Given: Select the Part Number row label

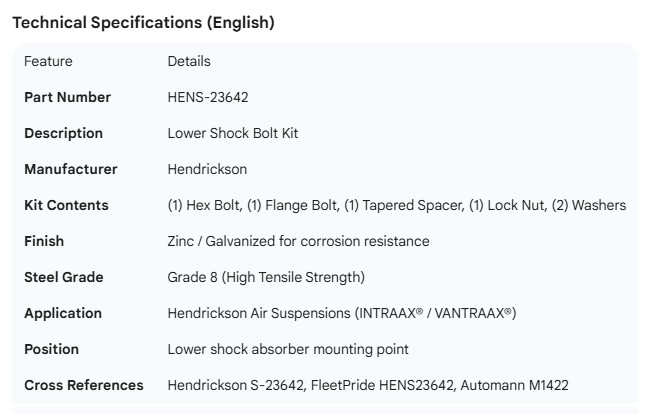Looking at the screenshot, I should click(x=67, y=97).
